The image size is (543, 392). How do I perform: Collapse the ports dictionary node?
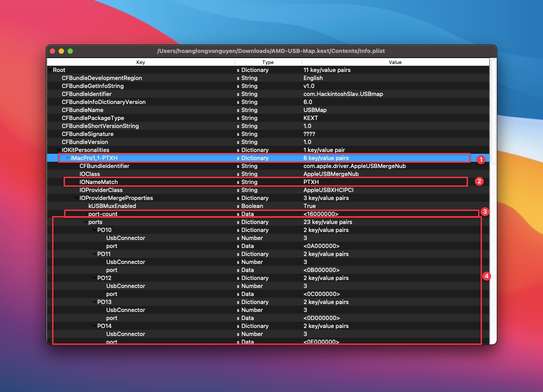(x=85, y=222)
